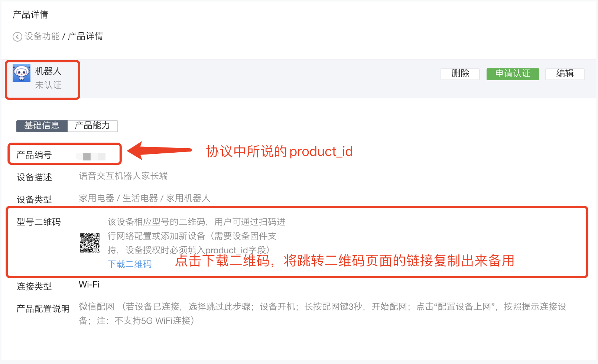The image size is (598, 364).
Task: Click the Wi-Fi connection type value
Action: click(x=89, y=285)
